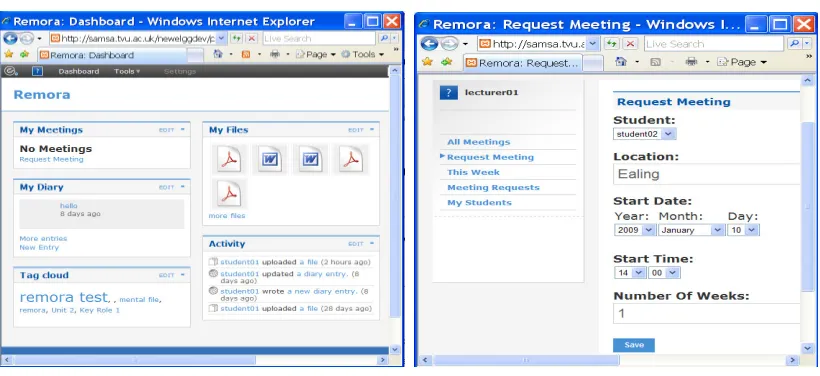Open Settings in Remora top bar

click(x=179, y=71)
